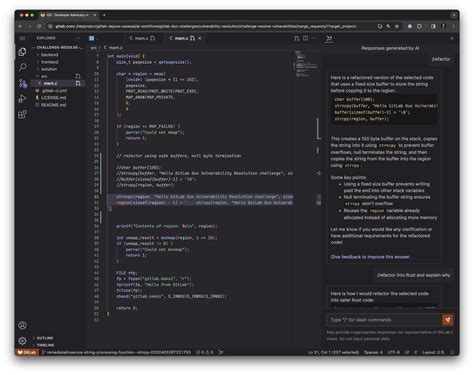The width and height of the screenshot is (474, 375).
Task: Click src in the breadcrumb path
Action: pyautogui.click(x=94, y=48)
